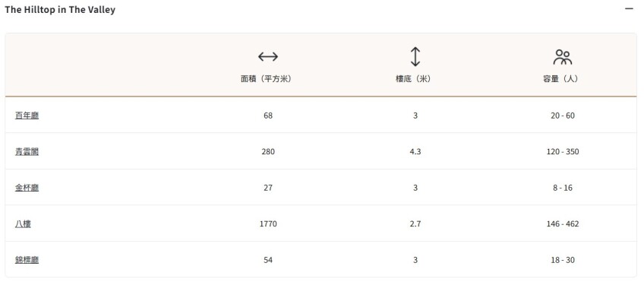Open the 青雲閣 venue link
Image resolution: width=644 pixels, height=282 pixels.
(27, 152)
